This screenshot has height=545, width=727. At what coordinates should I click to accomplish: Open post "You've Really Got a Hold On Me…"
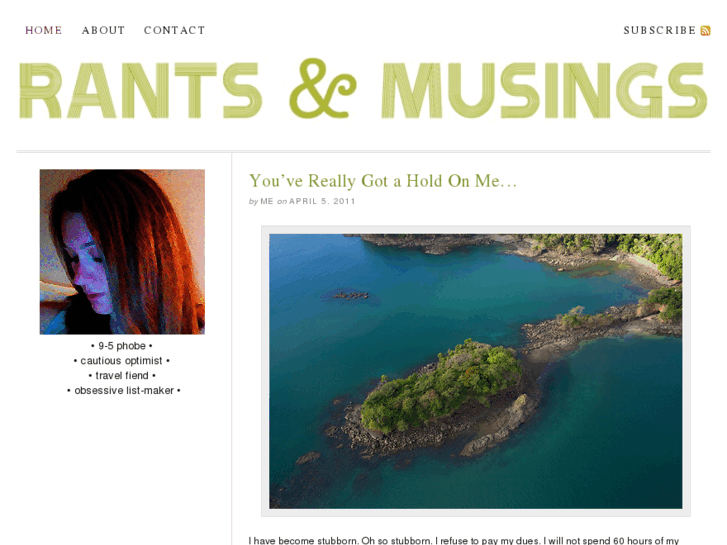383,181
